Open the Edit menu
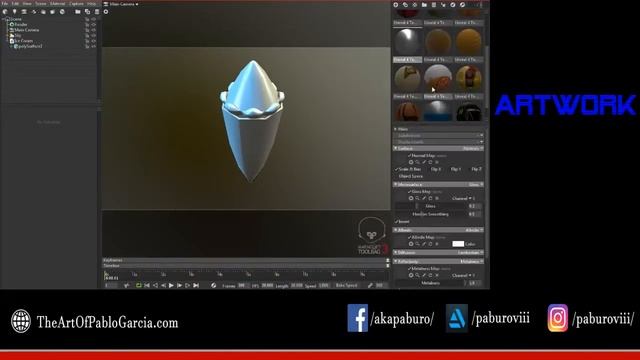The width and height of the screenshot is (640, 360). (x=15, y=4)
